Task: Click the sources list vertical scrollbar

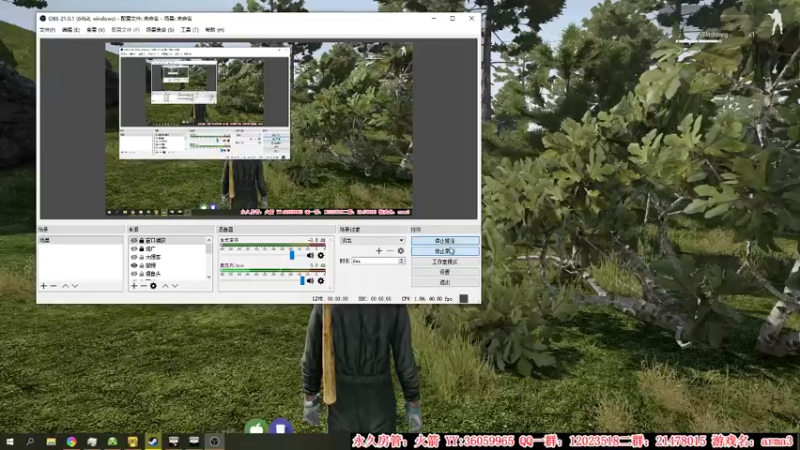Action: click(209, 258)
